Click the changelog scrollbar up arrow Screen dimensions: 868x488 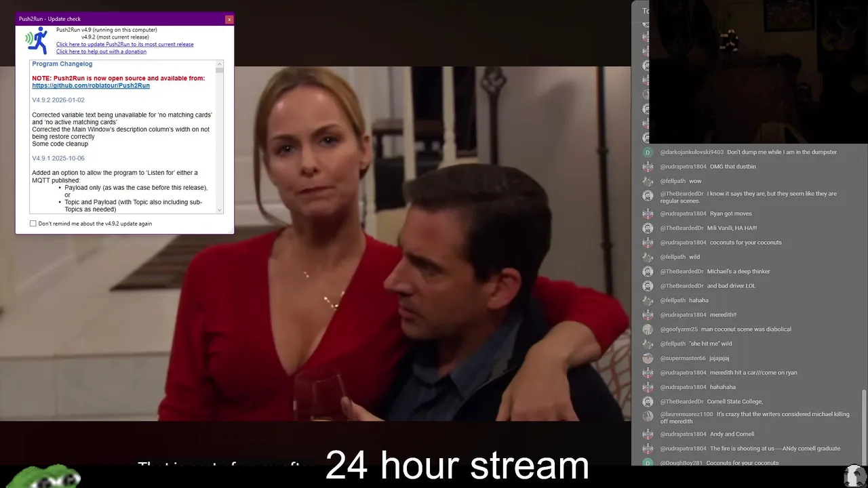[x=219, y=64]
